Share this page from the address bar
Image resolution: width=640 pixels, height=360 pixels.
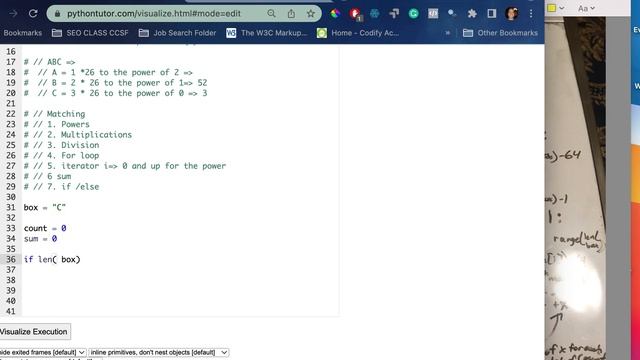(291, 13)
